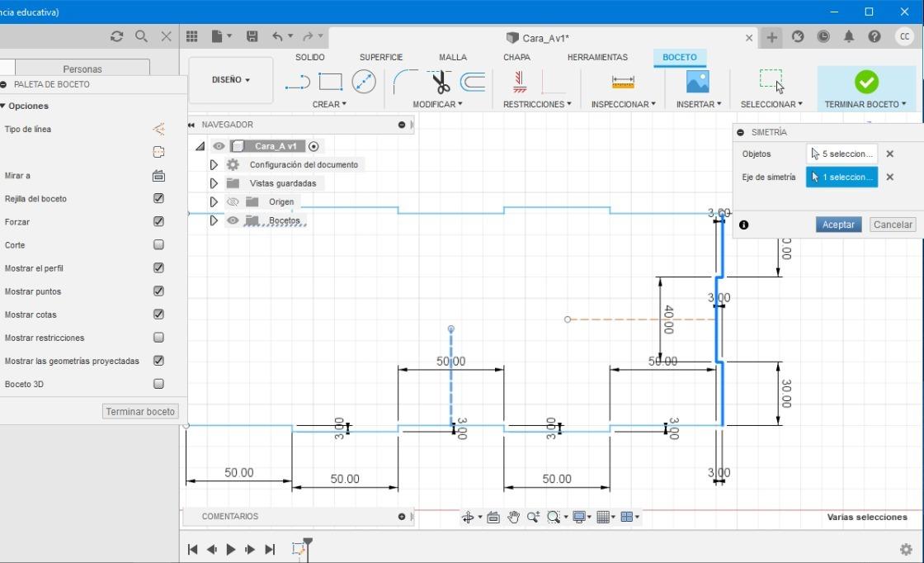Switch to the SOLIDO tab

coord(310,57)
